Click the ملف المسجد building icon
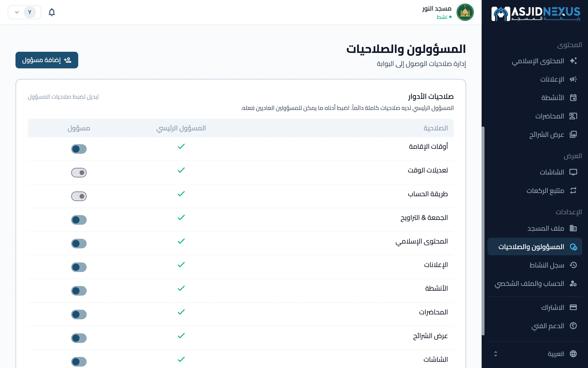 click(x=573, y=228)
